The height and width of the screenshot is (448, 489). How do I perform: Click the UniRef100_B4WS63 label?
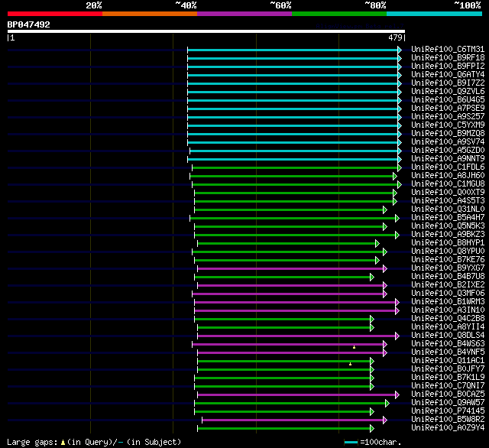(448, 344)
